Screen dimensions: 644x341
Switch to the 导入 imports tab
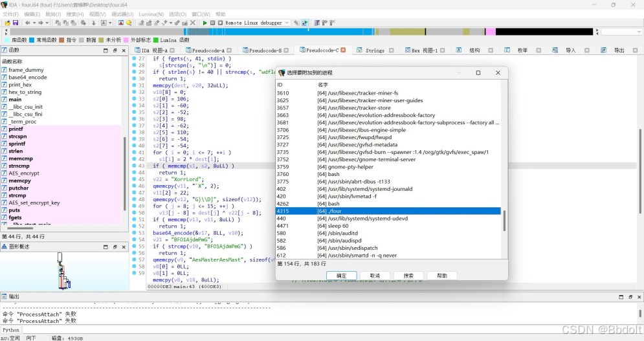tap(570, 50)
